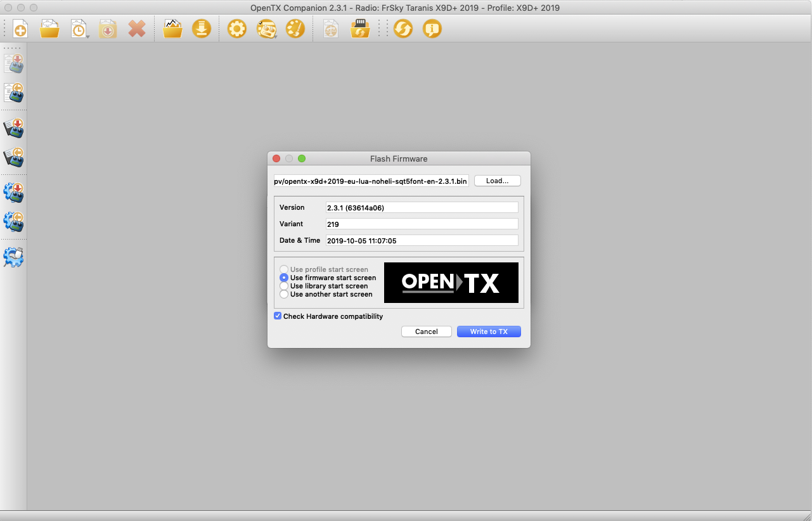Screen dimensions: 812x521
Task: Check for updates via refresh icon
Action: (x=403, y=29)
